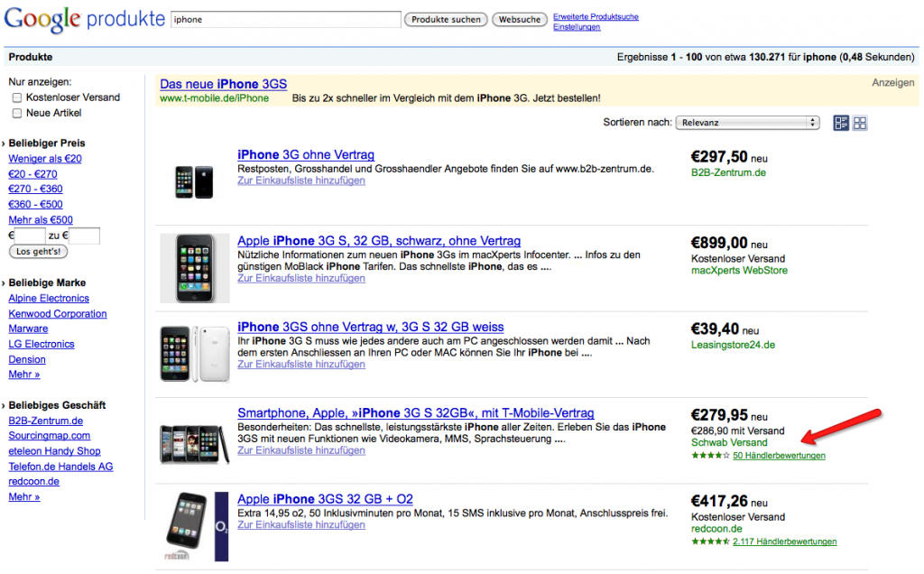The image size is (924, 574).
Task: Add iPhone 3G ohne Vertrag to Einkaufsliste
Action: click(x=301, y=181)
